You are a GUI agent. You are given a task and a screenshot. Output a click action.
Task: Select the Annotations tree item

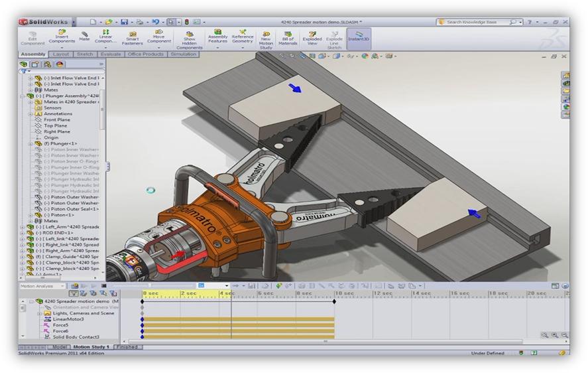pyautogui.click(x=58, y=113)
